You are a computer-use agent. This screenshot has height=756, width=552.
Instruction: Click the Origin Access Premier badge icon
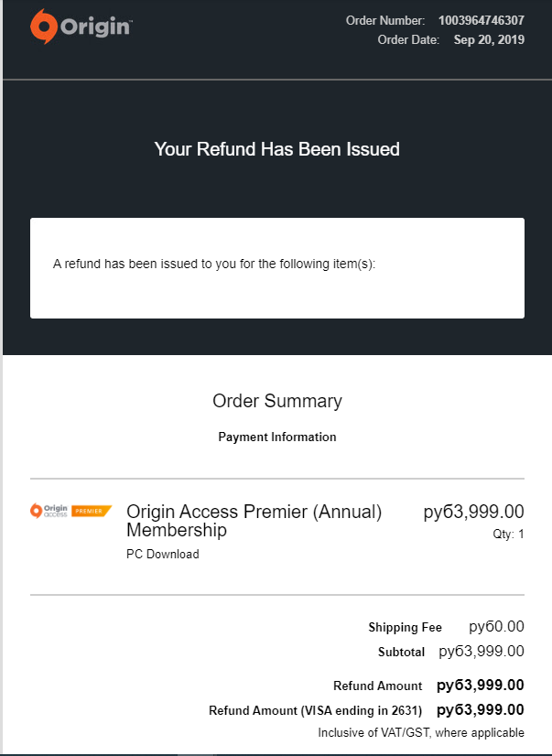pyautogui.click(x=70, y=511)
